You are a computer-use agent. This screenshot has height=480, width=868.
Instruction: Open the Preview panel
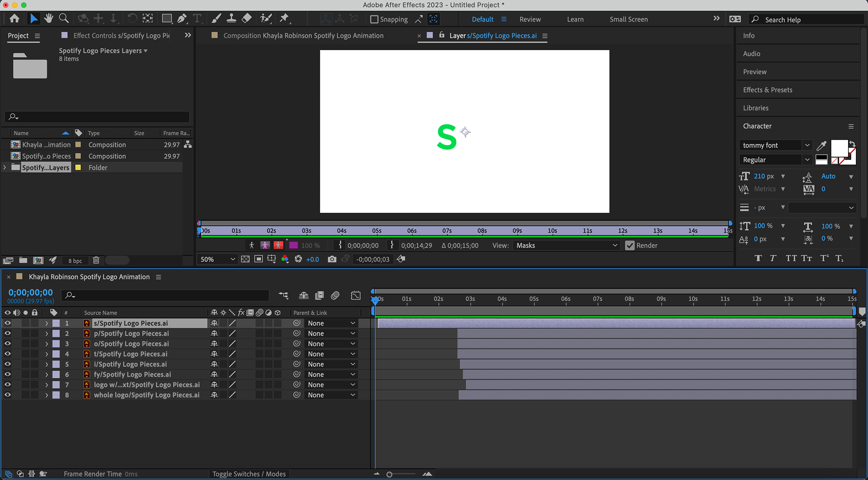[x=755, y=72]
